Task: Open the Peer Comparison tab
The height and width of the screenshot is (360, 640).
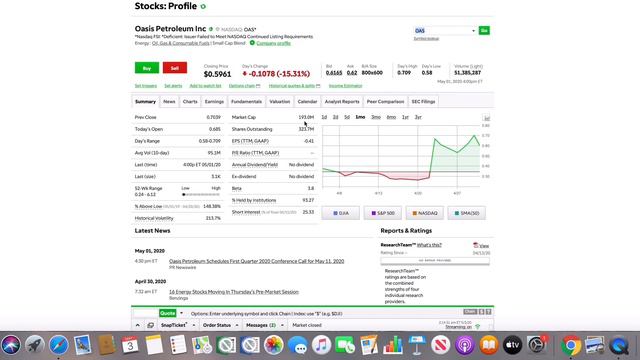Action: (x=385, y=102)
